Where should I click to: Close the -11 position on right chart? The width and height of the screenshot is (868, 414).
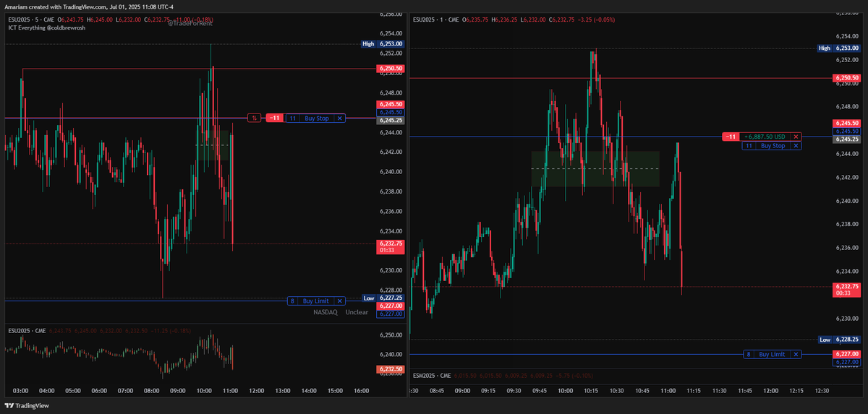point(796,137)
